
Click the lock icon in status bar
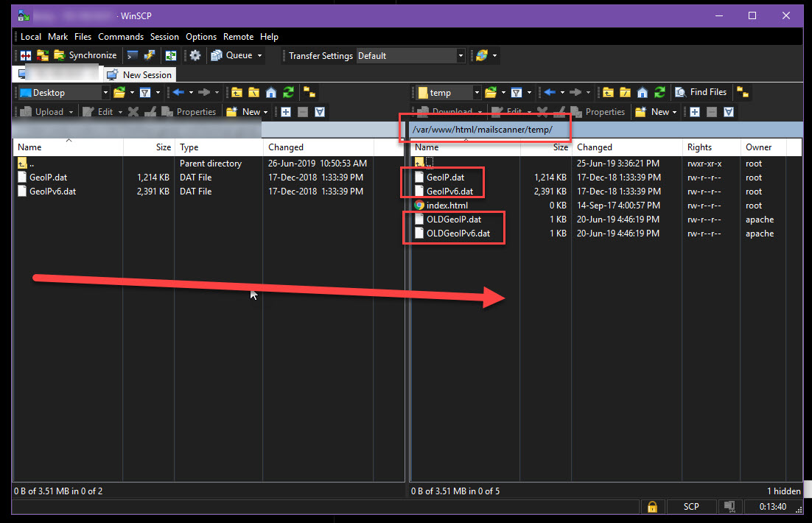point(652,507)
